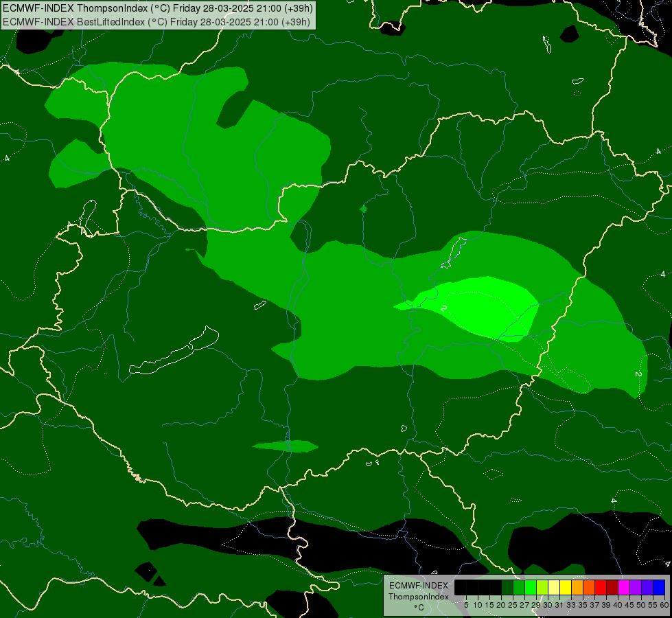This screenshot has height=618, width=672.
Task: Click contour label 2 inside the brightest green area
Action: pos(443,308)
